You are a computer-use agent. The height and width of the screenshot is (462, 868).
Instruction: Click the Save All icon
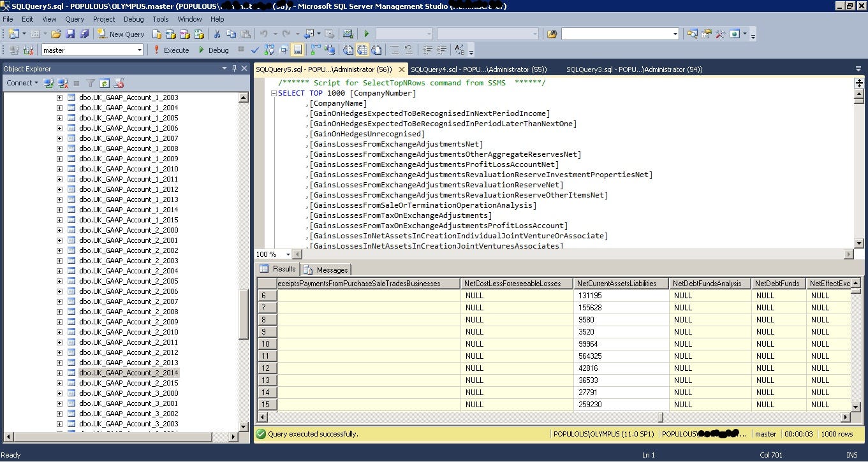(x=84, y=34)
